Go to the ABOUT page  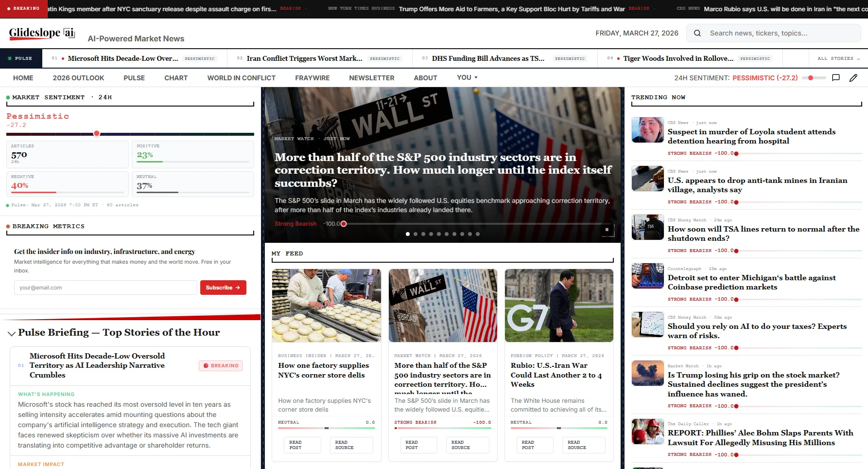tap(425, 78)
